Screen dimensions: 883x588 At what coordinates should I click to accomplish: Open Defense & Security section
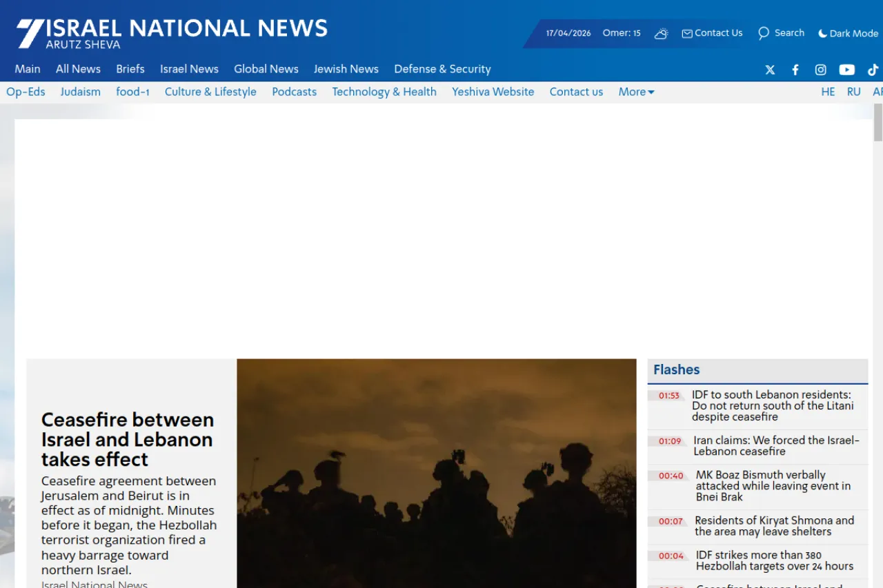pyautogui.click(x=442, y=69)
